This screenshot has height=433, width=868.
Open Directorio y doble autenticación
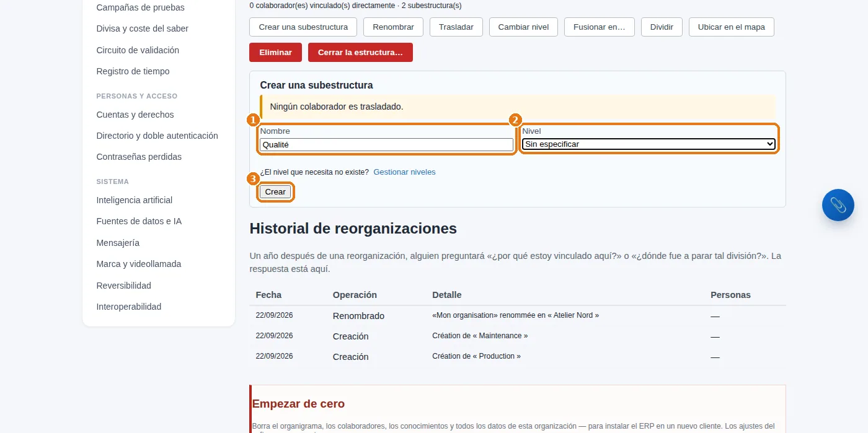click(x=157, y=136)
